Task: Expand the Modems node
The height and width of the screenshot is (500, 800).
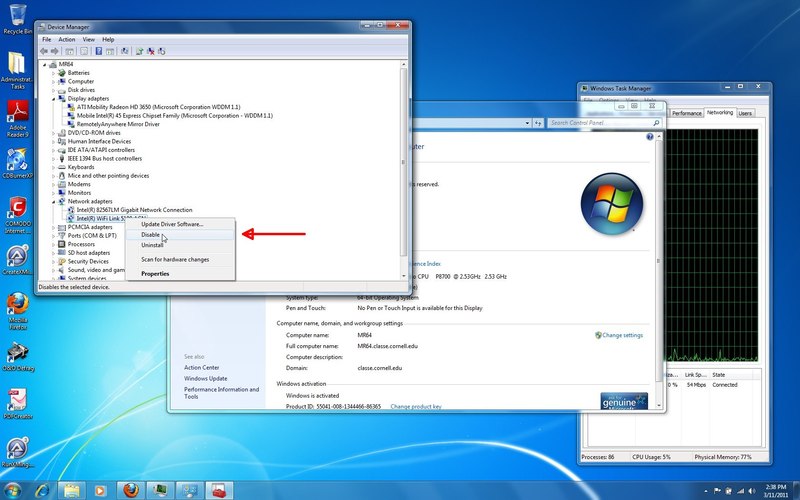Action: point(53,184)
